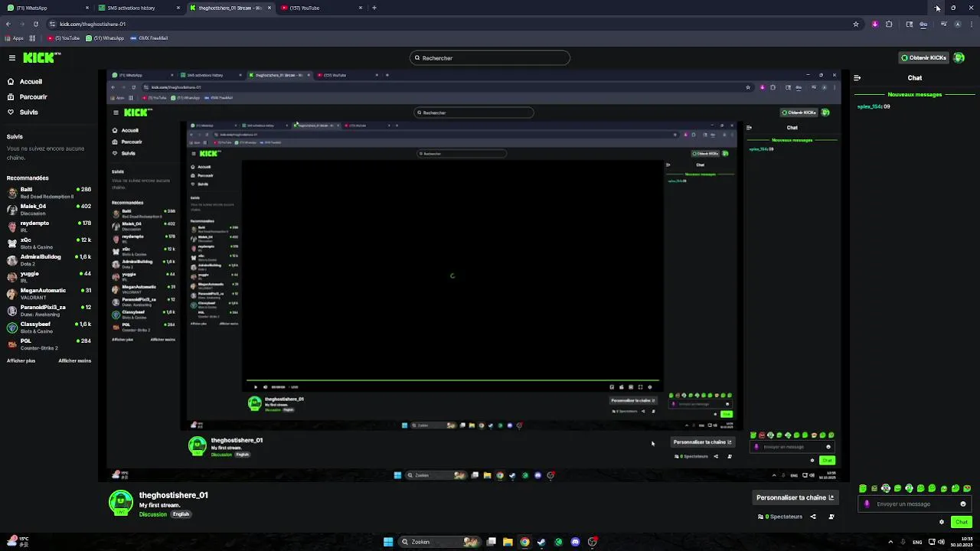The width and height of the screenshot is (980, 551).
Task: Open the emoji picker in the chat input
Action: click(963, 504)
